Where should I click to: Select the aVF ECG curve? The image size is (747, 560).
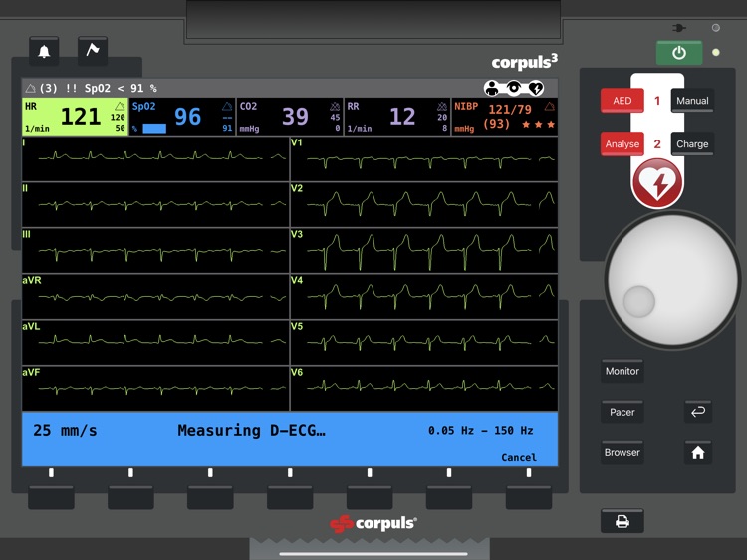click(x=155, y=388)
